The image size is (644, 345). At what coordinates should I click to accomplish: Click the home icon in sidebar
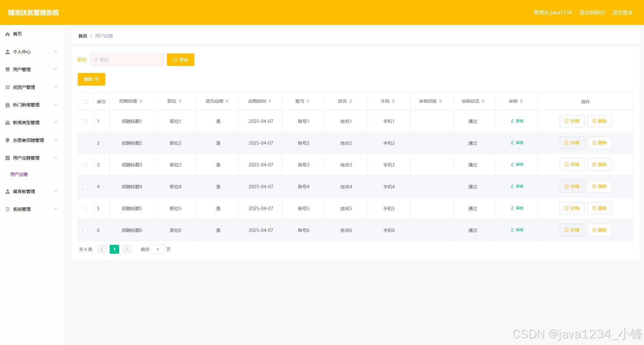(x=8, y=34)
